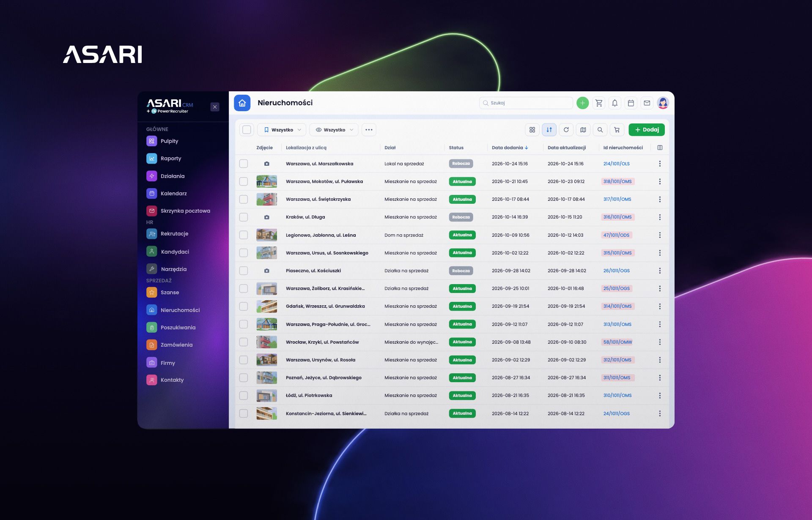The image size is (812, 520).
Task: Show properties on the map
Action: [583, 130]
